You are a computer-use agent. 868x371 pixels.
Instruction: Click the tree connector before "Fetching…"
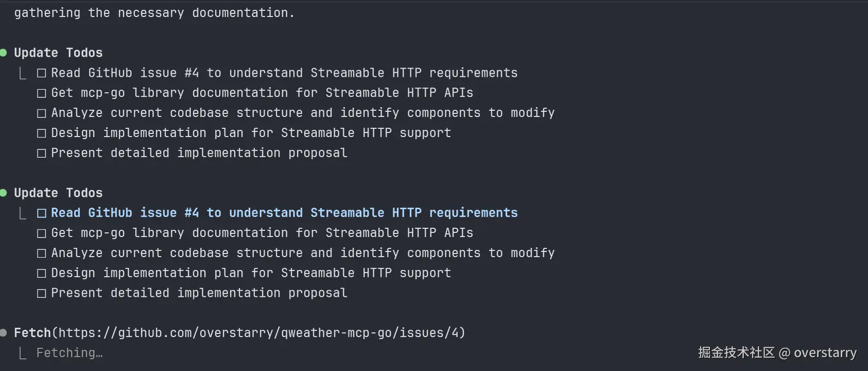23,353
